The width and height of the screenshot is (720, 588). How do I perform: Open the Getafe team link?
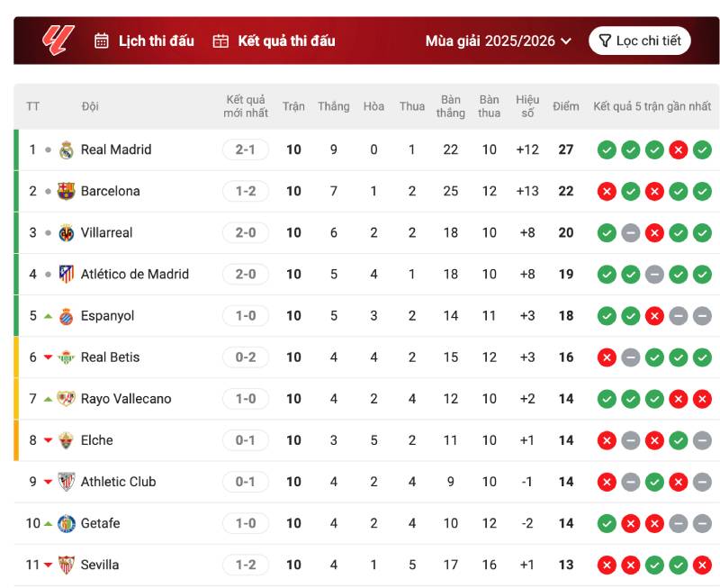100,523
